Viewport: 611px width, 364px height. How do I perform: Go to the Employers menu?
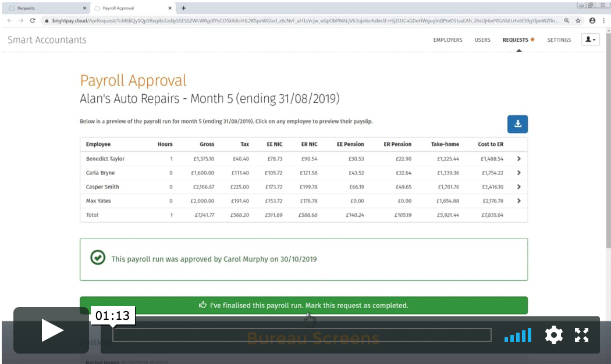tap(447, 40)
